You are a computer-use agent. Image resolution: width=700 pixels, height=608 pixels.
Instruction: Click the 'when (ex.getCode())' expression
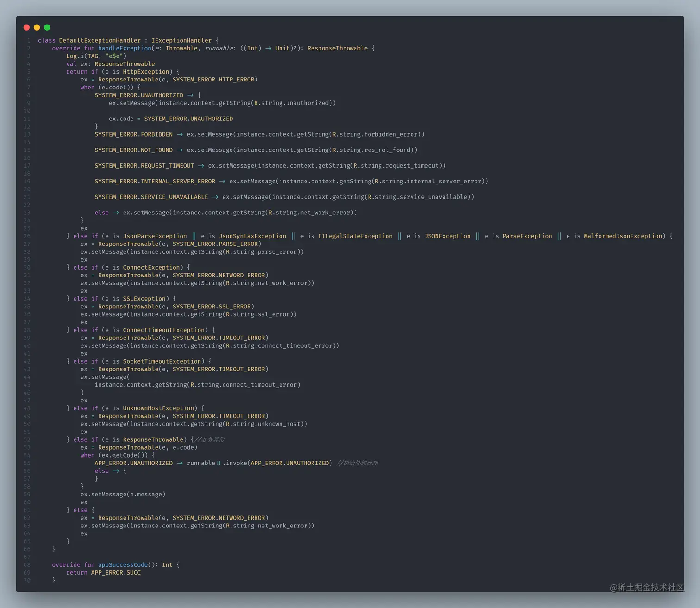(118, 456)
